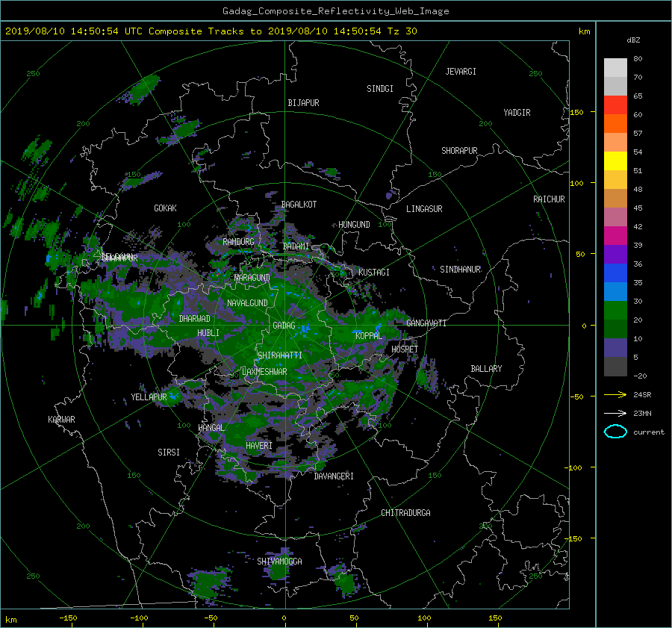Click the YADGIR city label
The width and height of the screenshot is (672, 628).
point(517,113)
